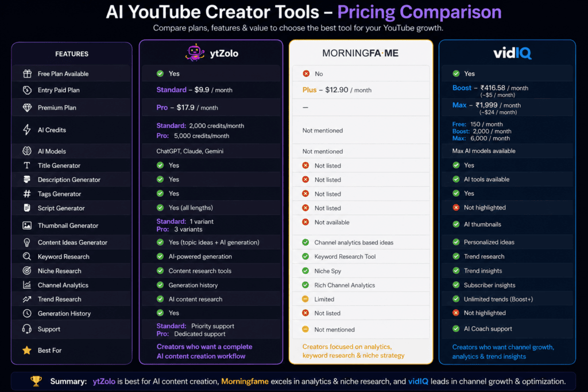Click the blue vidIQ name in Summary

point(418,382)
